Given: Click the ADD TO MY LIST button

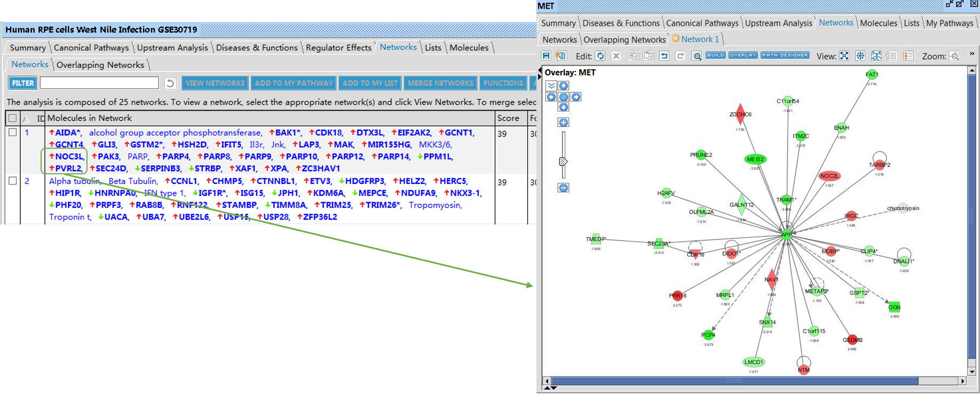Looking at the screenshot, I should pos(370,83).
